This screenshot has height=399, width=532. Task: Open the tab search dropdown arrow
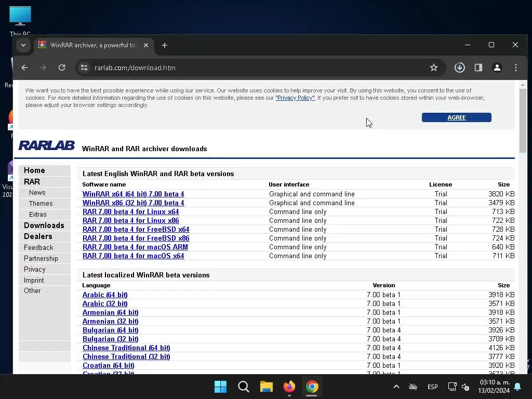click(23, 45)
